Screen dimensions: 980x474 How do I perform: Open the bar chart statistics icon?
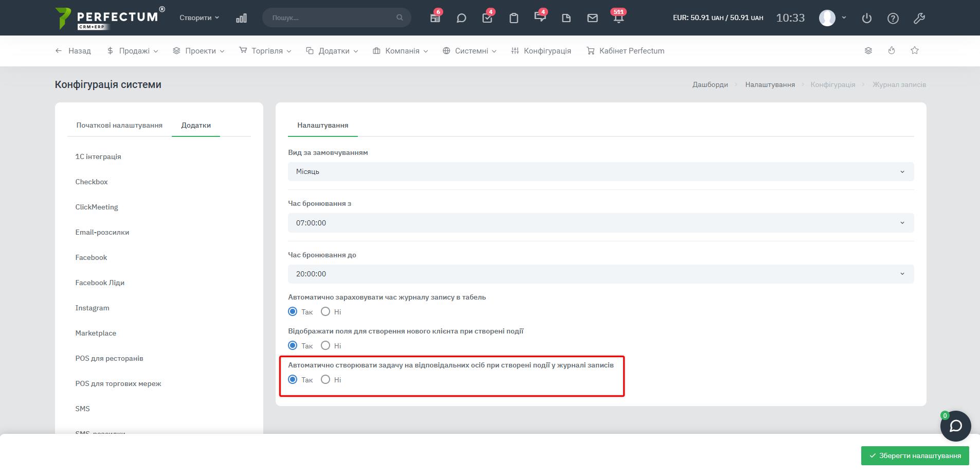coord(241,18)
